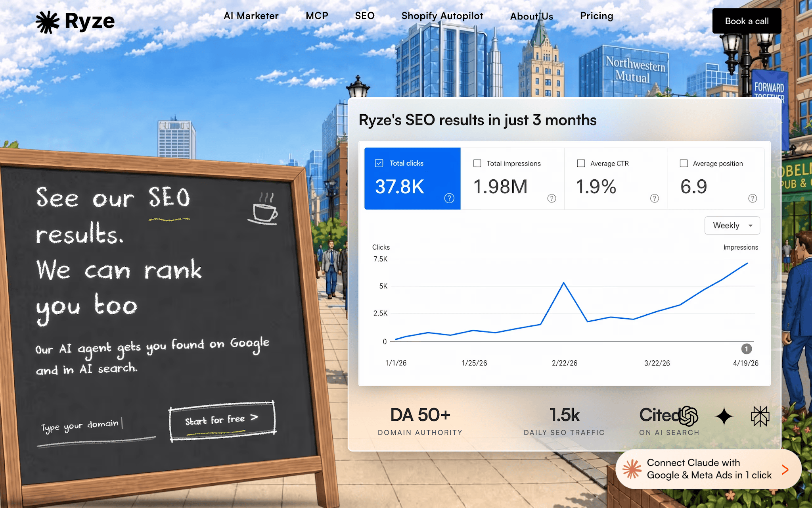Click the 2/22/26 date label on chart
812x508 pixels.
565,363
